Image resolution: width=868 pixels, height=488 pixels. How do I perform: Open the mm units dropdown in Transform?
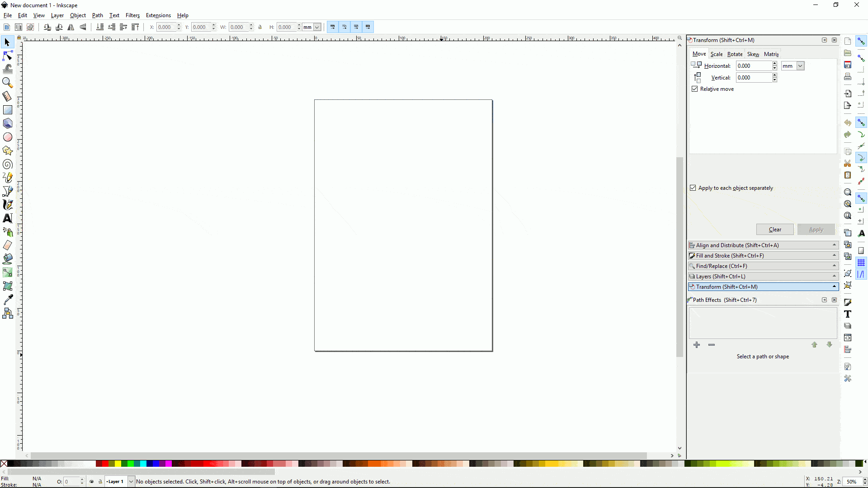pos(800,66)
